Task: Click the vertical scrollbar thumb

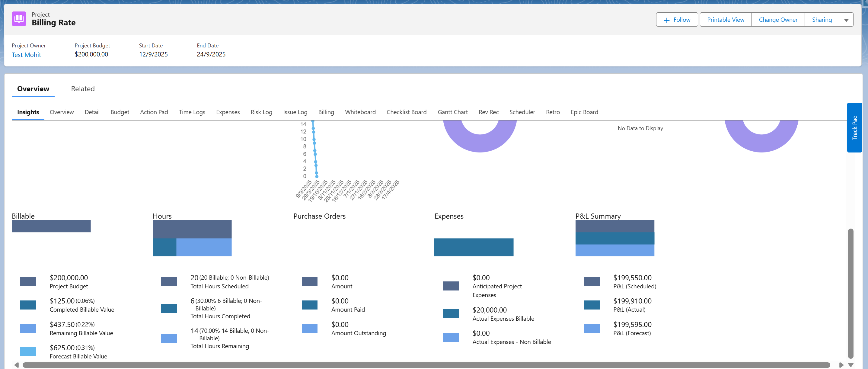Action: pos(851,294)
